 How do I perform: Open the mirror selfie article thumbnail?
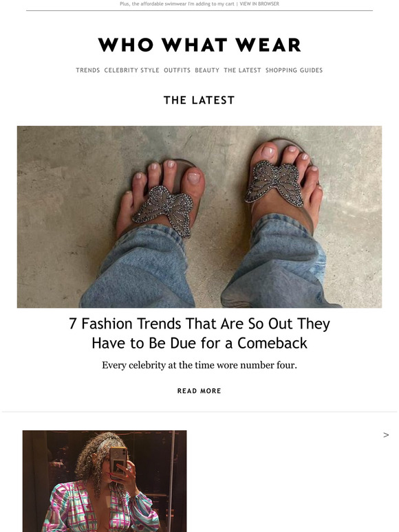105,481
